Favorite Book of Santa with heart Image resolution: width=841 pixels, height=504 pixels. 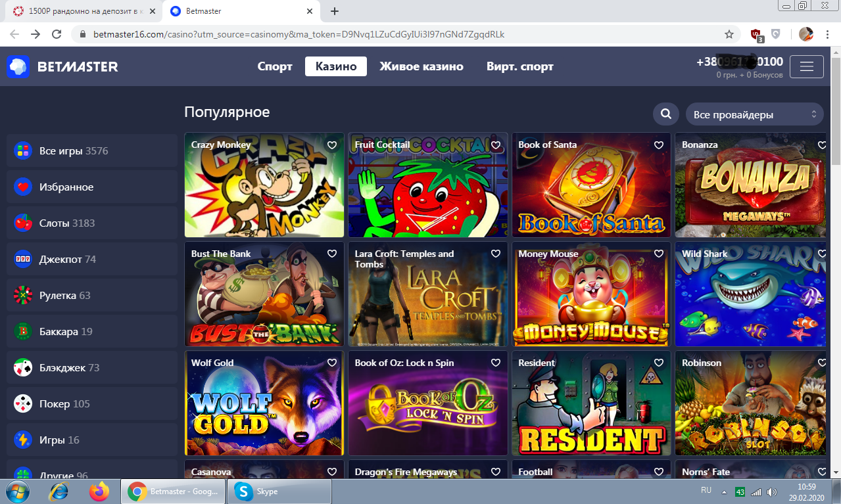659,145
